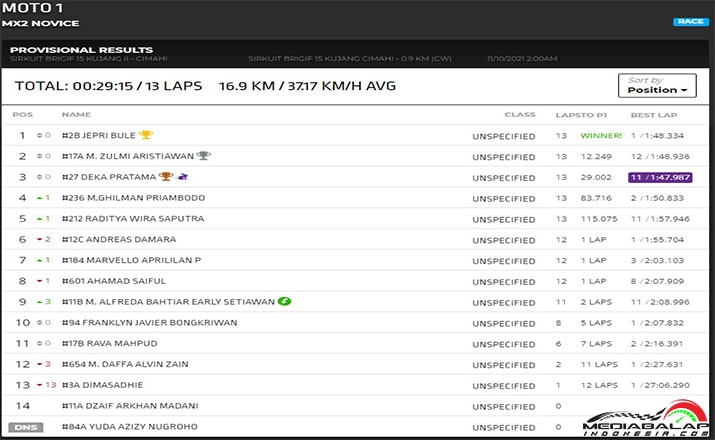Select rider #17A M. ZULMI ARISTIAWAN
The height and width of the screenshot is (440, 715).
pyautogui.click(x=128, y=156)
